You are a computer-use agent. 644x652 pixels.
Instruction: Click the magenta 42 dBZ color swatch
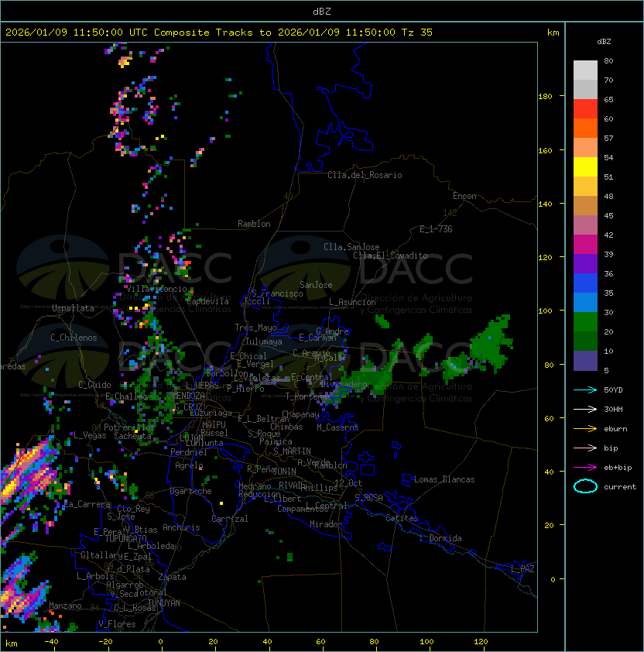click(x=585, y=244)
